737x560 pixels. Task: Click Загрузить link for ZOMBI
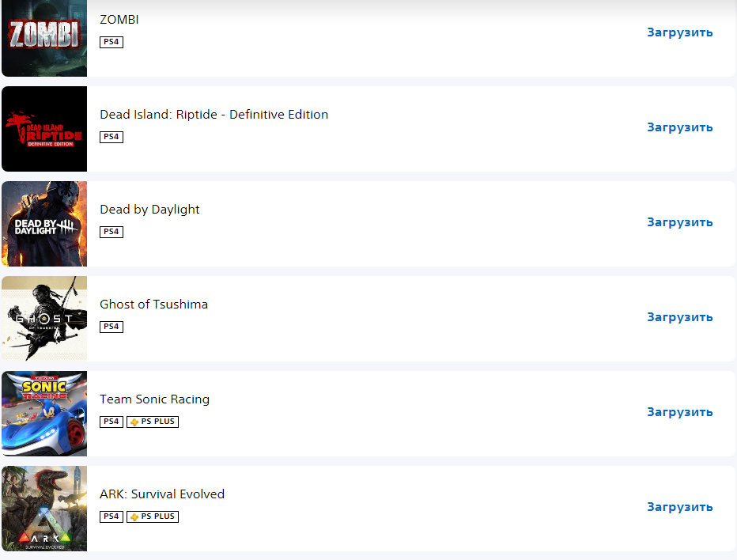point(679,32)
